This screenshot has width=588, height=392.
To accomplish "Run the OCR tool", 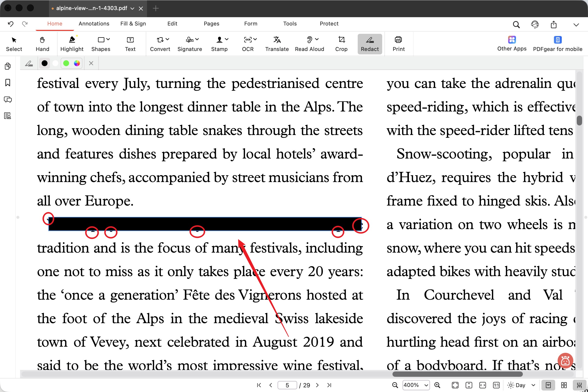I will (248, 44).
